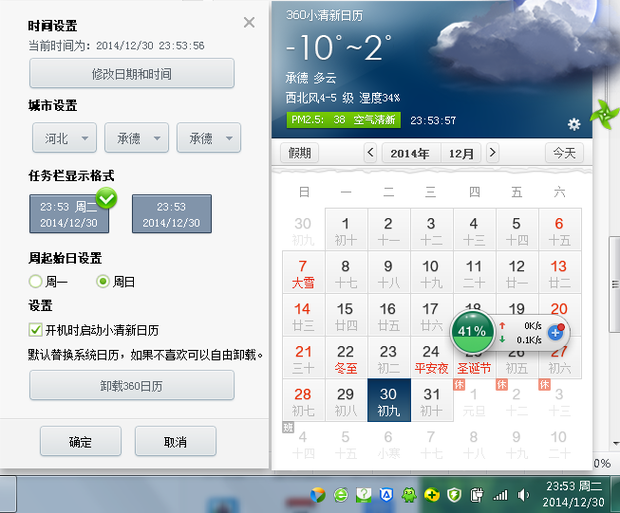
Task: Select December 16 廿五
Action: [x=389, y=315]
